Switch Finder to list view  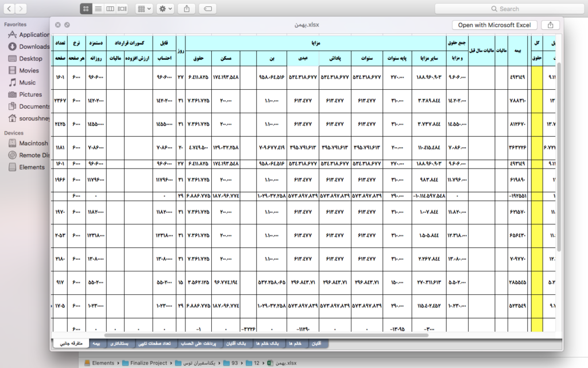click(98, 9)
